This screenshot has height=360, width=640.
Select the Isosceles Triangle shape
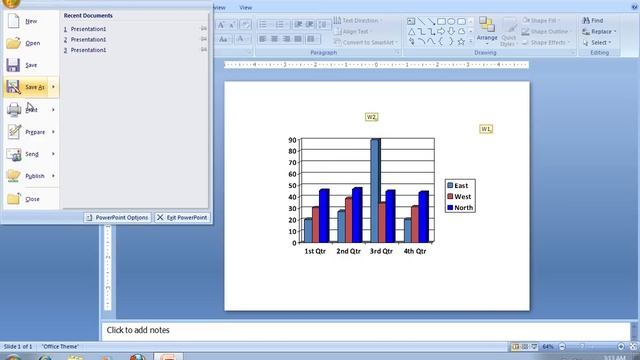click(411, 31)
